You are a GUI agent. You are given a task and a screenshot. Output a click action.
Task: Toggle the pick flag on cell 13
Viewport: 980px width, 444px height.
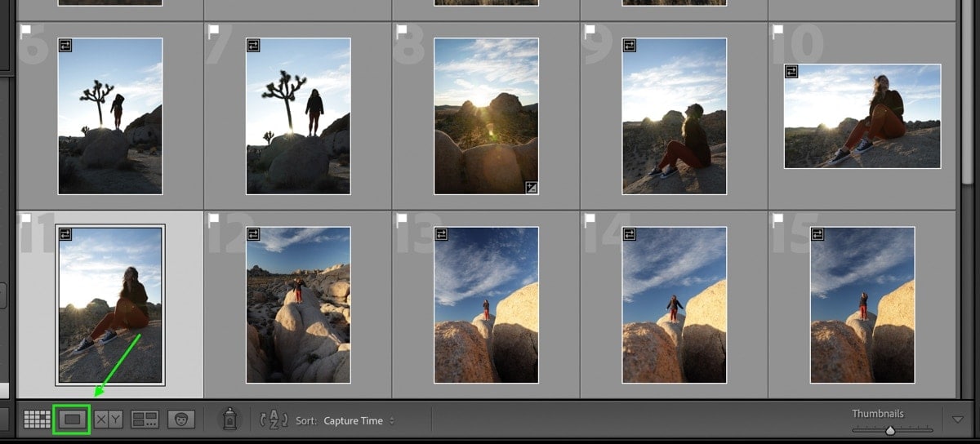(402, 220)
